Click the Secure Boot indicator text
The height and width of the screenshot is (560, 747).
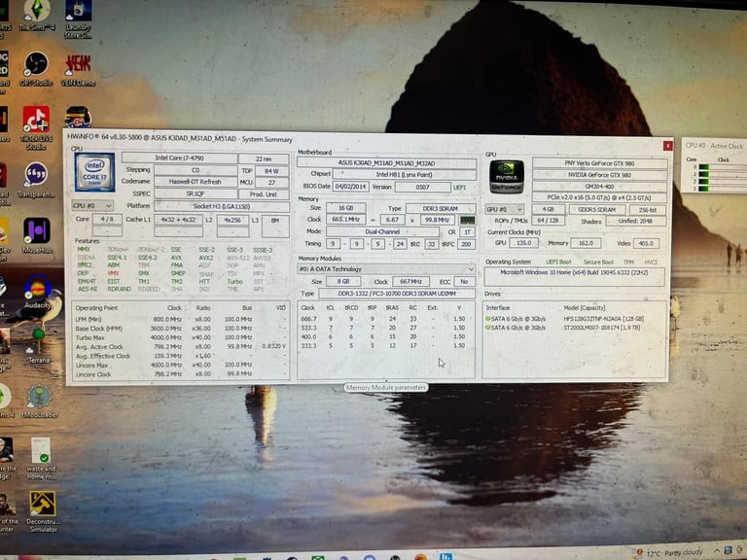pyautogui.click(x=598, y=262)
